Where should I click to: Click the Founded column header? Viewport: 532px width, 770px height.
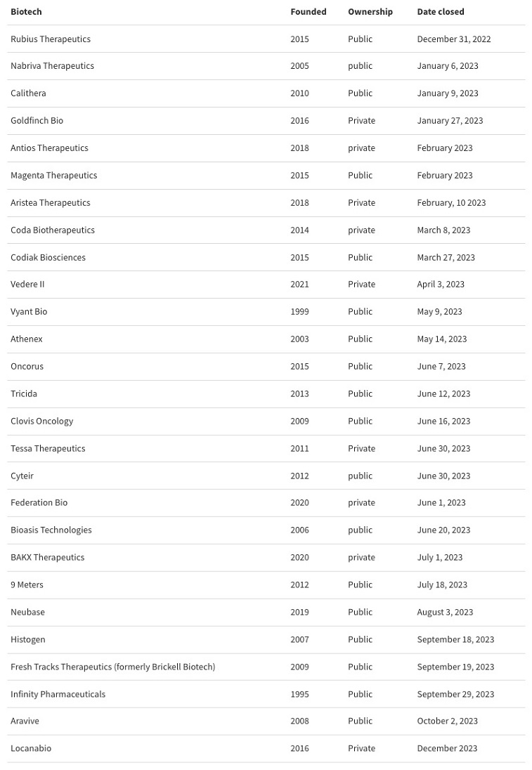(x=308, y=12)
